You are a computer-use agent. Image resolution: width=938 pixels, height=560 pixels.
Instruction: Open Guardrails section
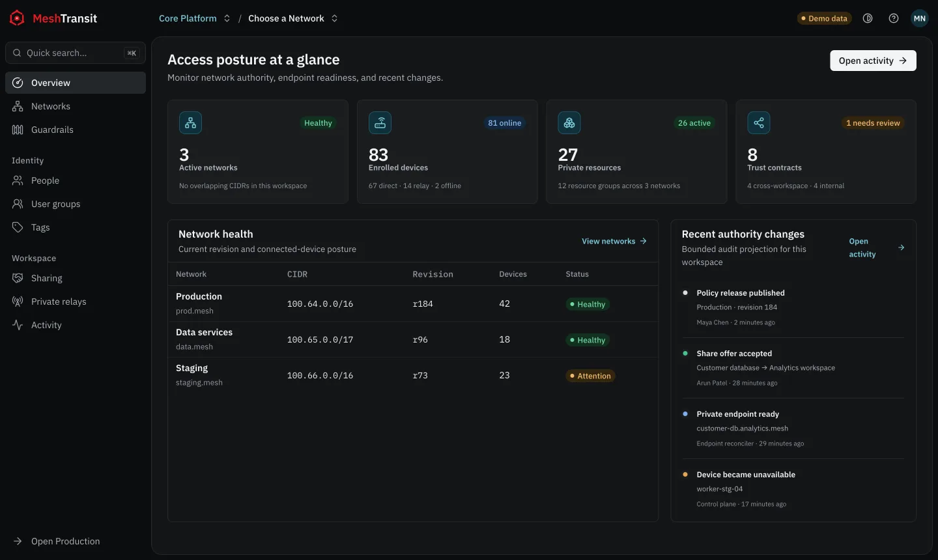pos(76,130)
